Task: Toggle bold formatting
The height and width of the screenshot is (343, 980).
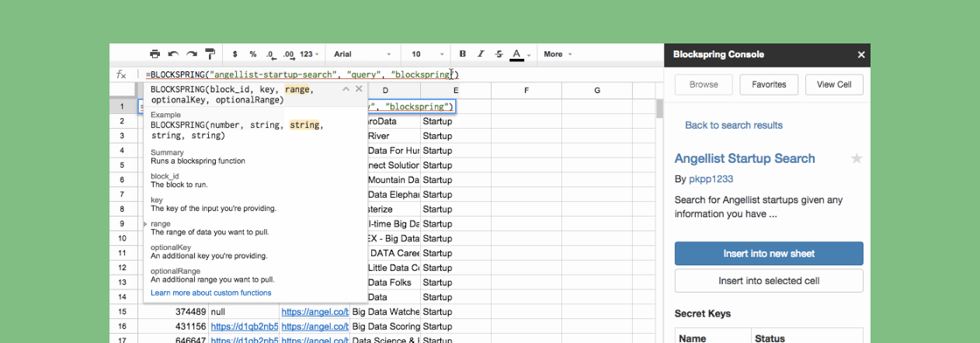Action: pyautogui.click(x=463, y=54)
